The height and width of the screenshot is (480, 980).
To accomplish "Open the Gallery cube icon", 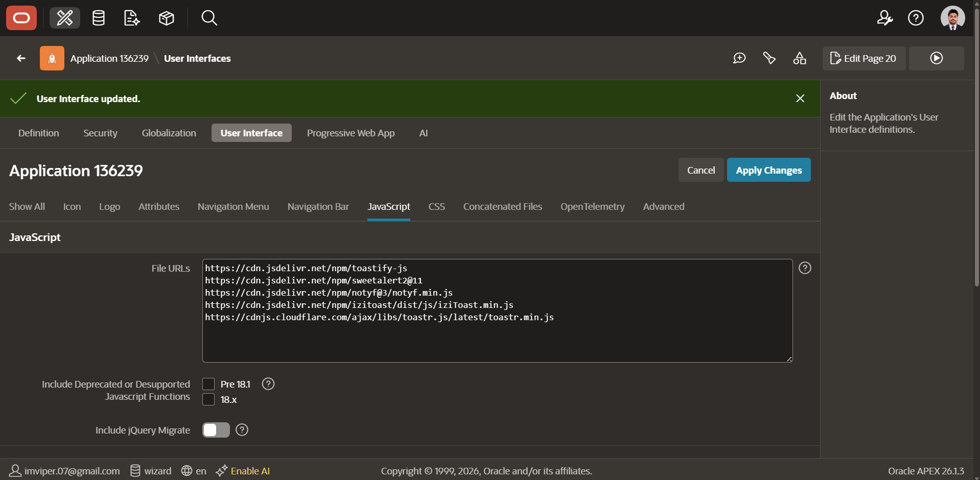I will (x=167, y=18).
